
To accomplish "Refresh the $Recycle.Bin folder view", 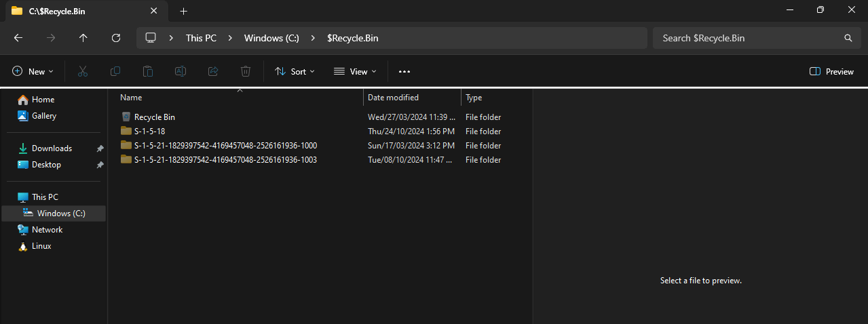I will (x=116, y=38).
